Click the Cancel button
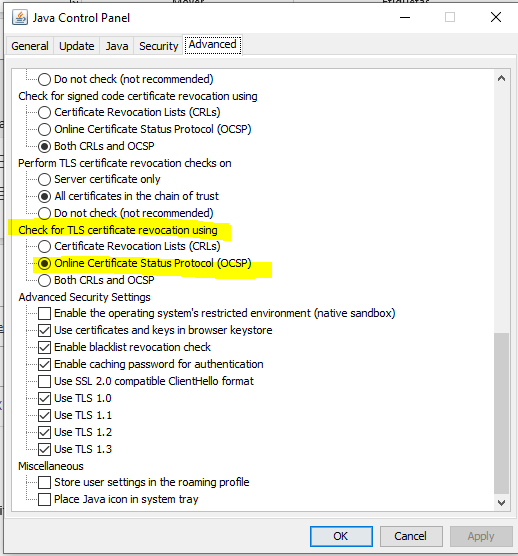This screenshot has height=556, width=518. point(411,536)
